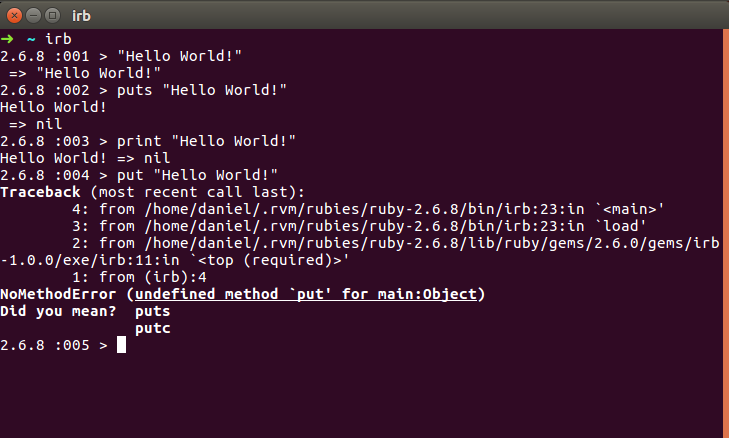Screen dimensions: 729x438
Task: Click the underlined undefined method error text
Action: tap(305, 294)
